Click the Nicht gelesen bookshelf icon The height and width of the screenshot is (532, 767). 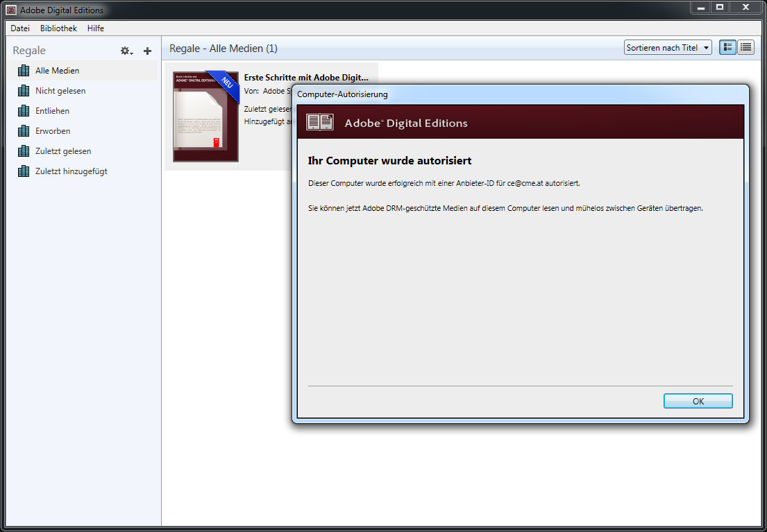click(24, 91)
